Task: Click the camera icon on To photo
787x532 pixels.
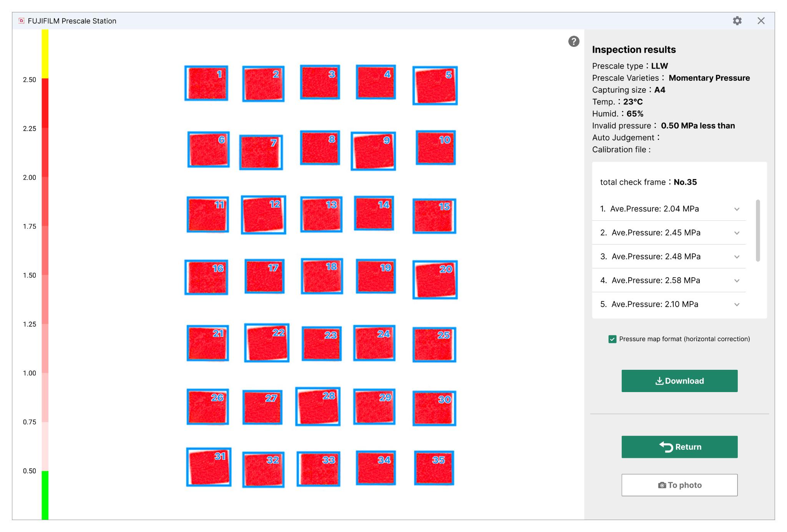Action: tap(662, 485)
